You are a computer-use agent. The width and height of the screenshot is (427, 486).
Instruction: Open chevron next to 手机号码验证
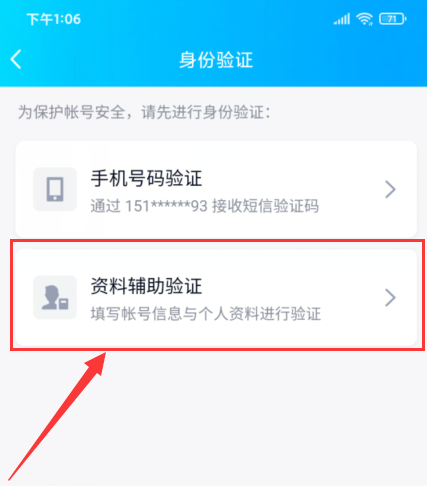click(x=390, y=189)
